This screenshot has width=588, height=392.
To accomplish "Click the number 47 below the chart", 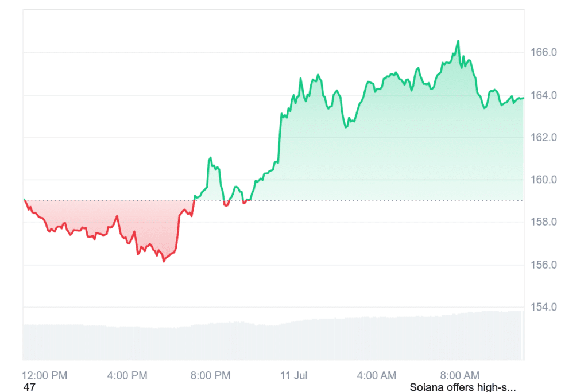I will (29, 387).
